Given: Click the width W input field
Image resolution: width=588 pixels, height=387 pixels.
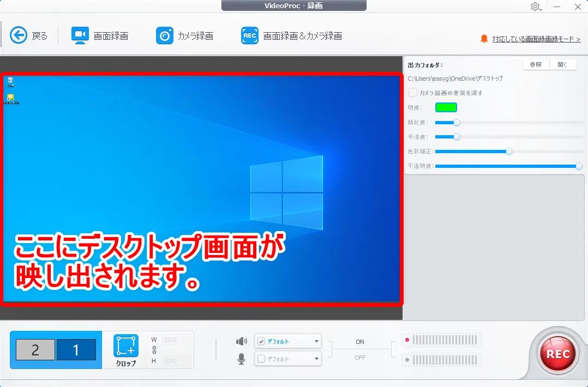Looking at the screenshot, I should pyautogui.click(x=177, y=340).
